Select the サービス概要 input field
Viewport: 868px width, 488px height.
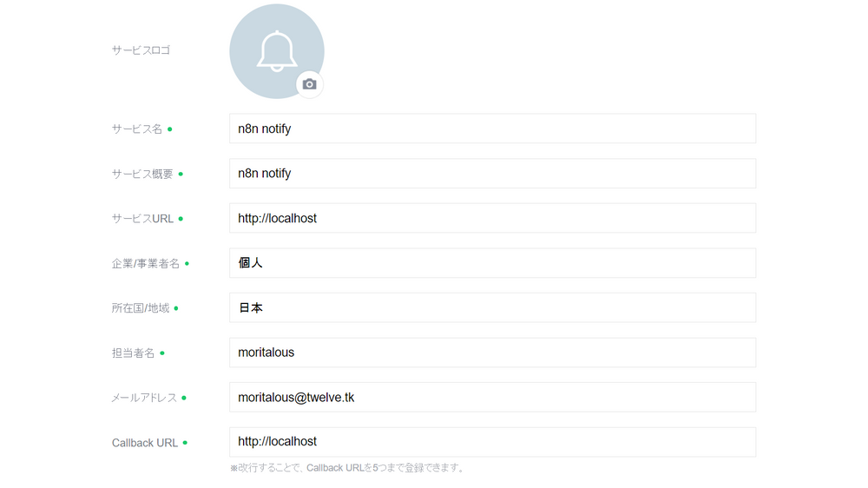click(493, 174)
